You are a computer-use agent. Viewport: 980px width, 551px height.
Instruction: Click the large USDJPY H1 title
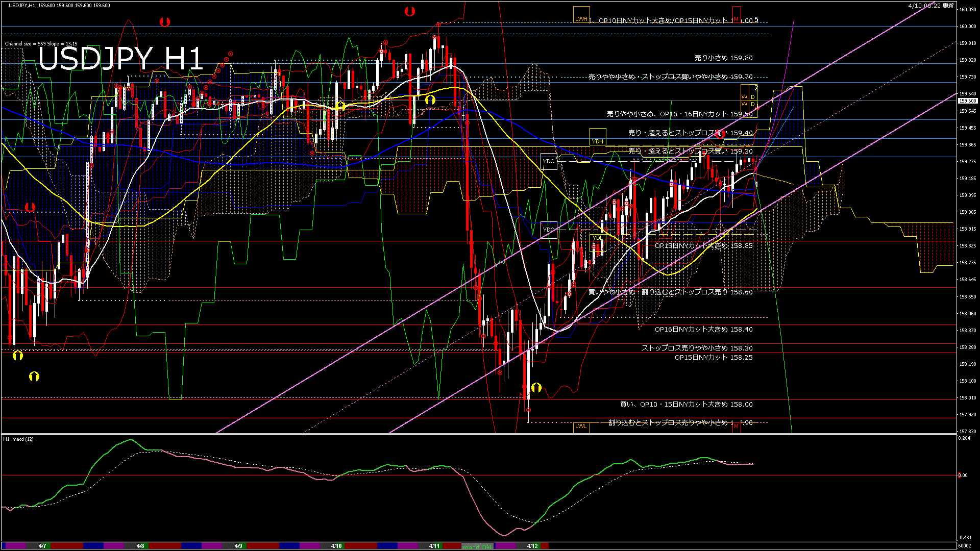(x=121, y=59)
